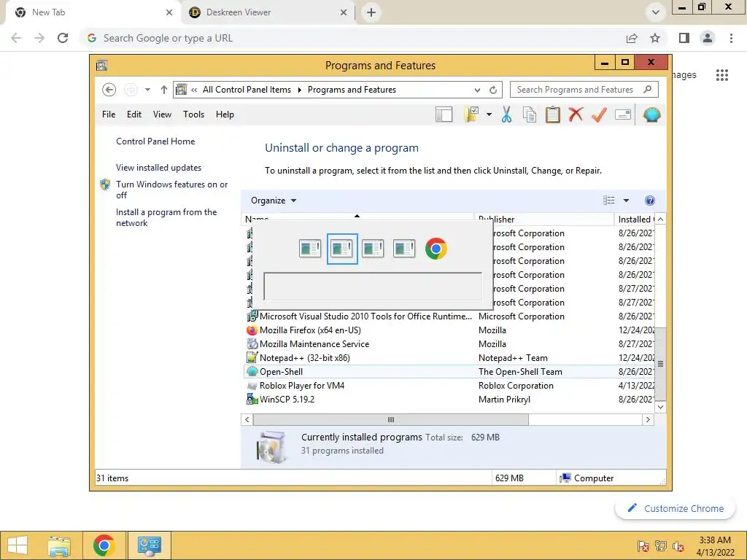The height and width of the screenshot is (560, 747).
Task: Click Turn Windows features on or off
Action: tap(172, 190)
